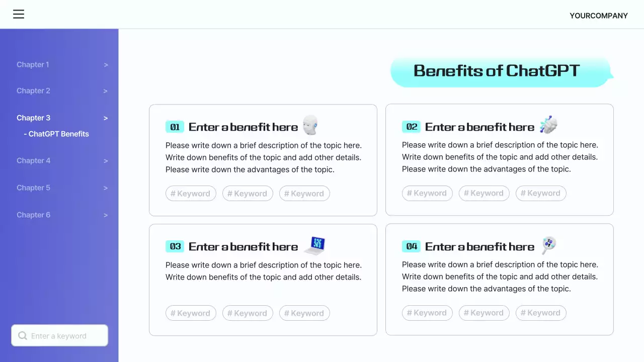The image size is (644, 362).
Task: Select Chapter 4 in the sidebar
Action: [34, 161]
